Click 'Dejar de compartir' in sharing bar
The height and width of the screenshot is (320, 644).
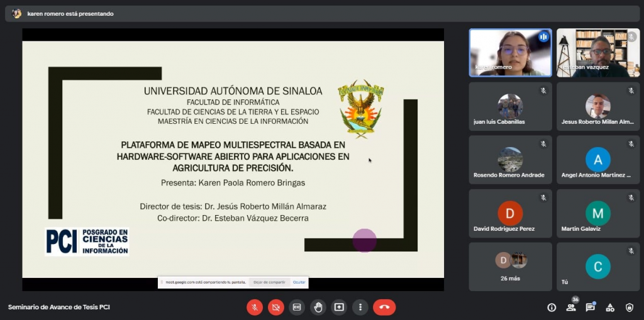coord(269,282)
